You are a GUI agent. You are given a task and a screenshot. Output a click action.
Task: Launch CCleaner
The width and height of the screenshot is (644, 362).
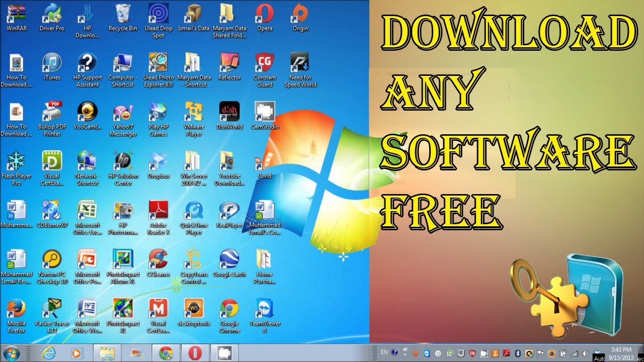158,263
